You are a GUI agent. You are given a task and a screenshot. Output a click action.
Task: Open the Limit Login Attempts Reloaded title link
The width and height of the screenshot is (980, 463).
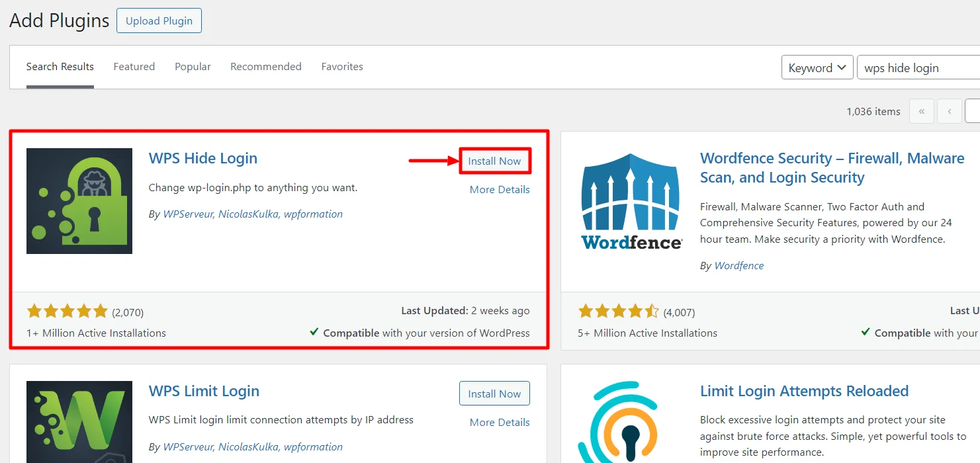pos(804,391)
